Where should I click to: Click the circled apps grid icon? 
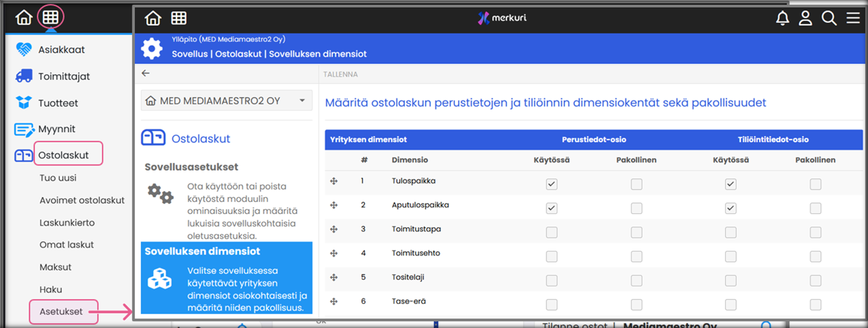(50, 17)
